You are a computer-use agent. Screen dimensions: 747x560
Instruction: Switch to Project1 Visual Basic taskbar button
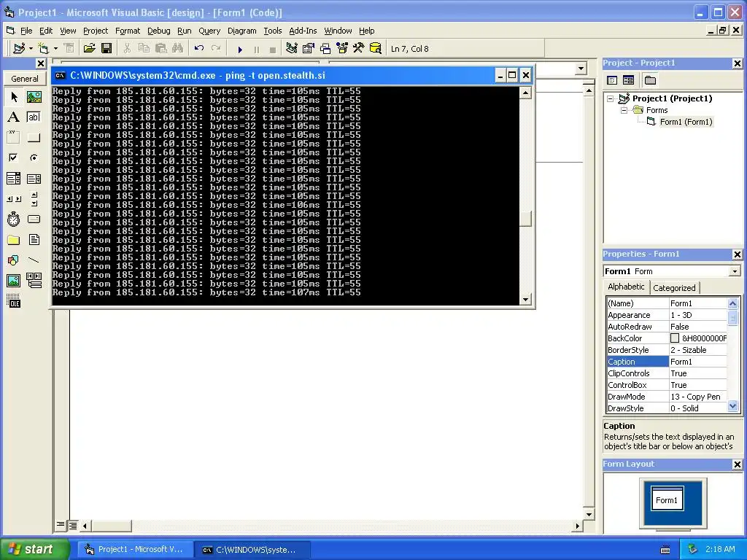click(135, 550)
